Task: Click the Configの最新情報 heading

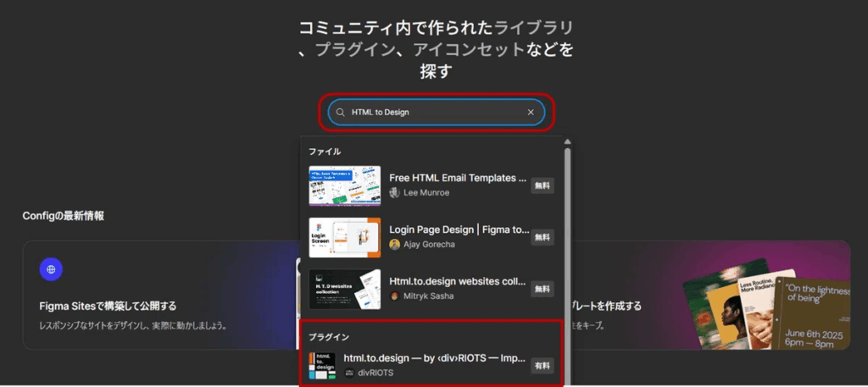Action: click(x=63, y=216)
